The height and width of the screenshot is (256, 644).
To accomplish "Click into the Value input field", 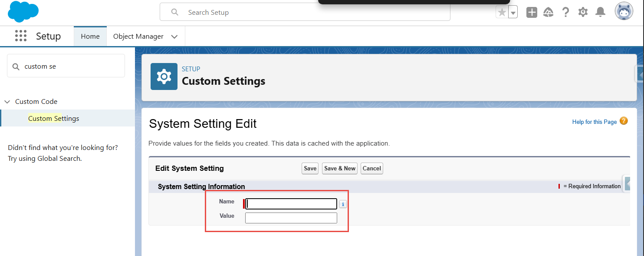I will click(291, 218).
